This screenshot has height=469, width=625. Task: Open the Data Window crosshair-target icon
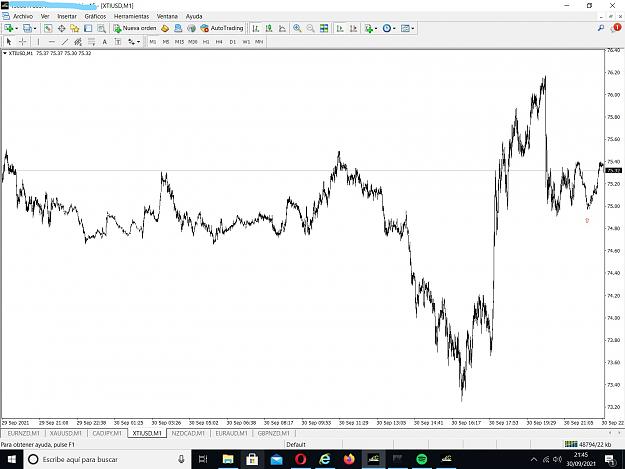[61, 28]
